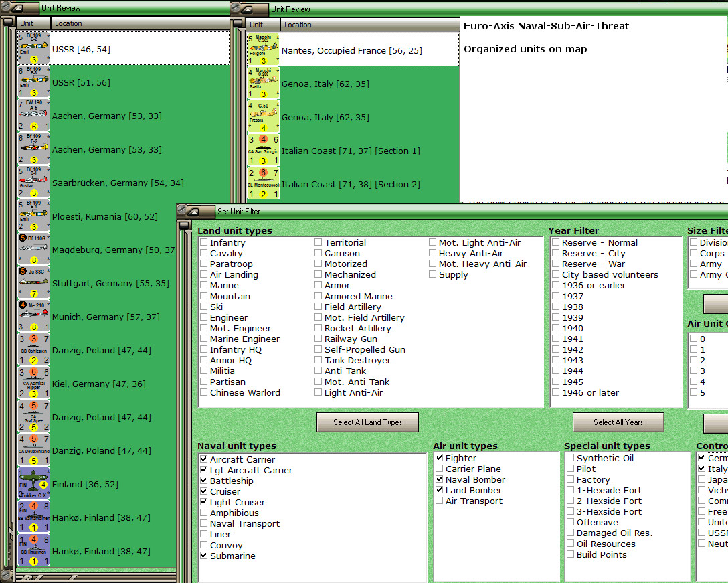Check the Carrier Plane air unit type
728x583 pixels.
(439, 468)
